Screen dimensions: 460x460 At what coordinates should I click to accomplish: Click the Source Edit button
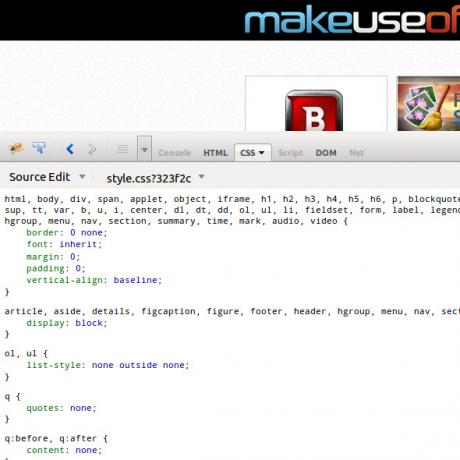tap(40, 177)
